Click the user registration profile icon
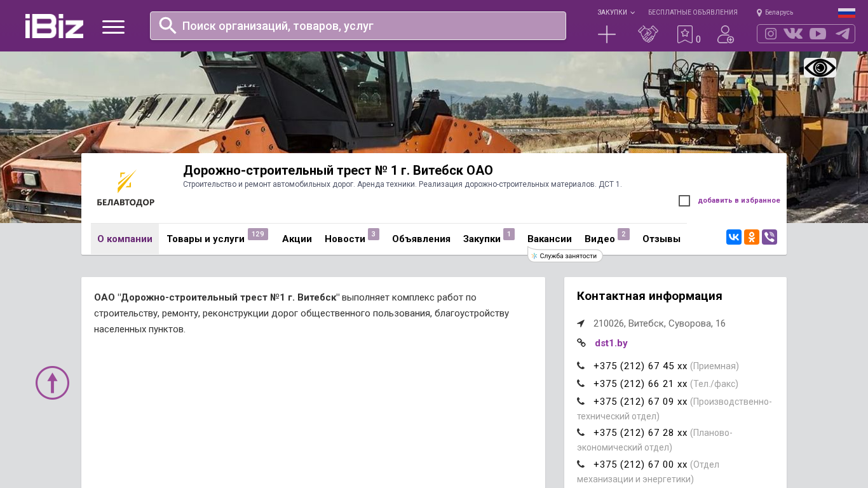The width and height of the screenshot is (868, 488). coord(726,34)
